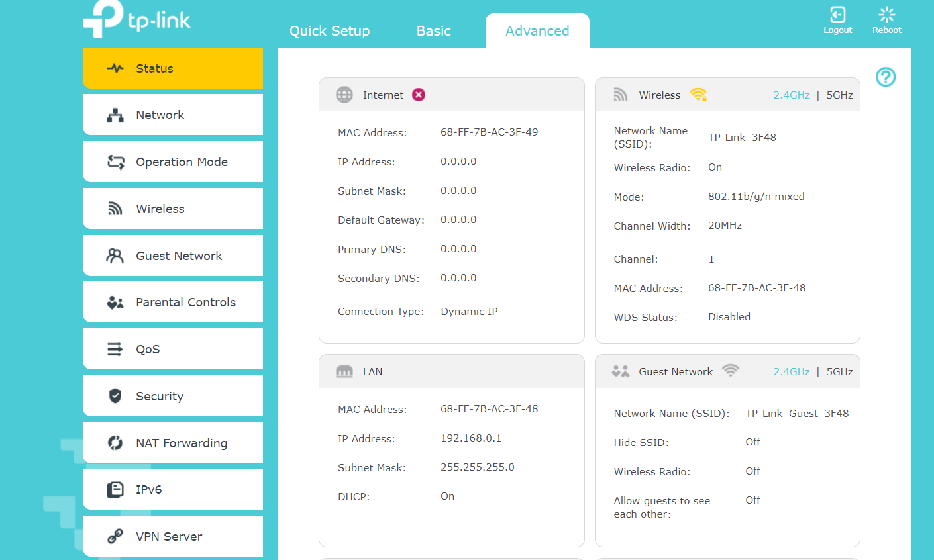Click the Internet card title text

point(383,95)
